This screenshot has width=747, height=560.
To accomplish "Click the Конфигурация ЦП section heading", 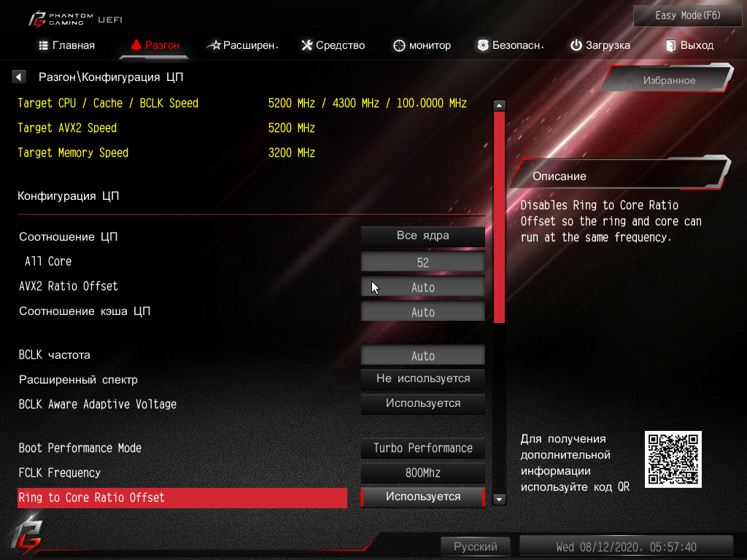I will point(68,195).
